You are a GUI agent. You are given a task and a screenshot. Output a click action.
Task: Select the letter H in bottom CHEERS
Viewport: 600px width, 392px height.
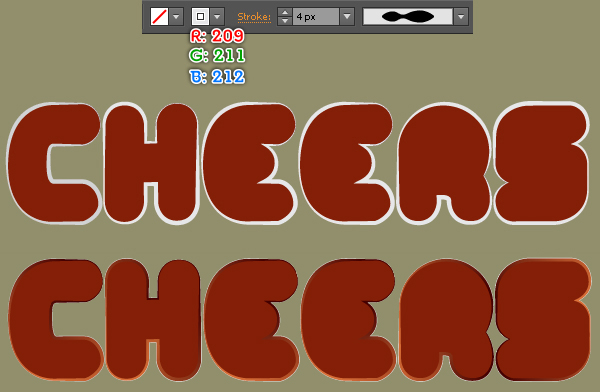click(x=153, y=320)
